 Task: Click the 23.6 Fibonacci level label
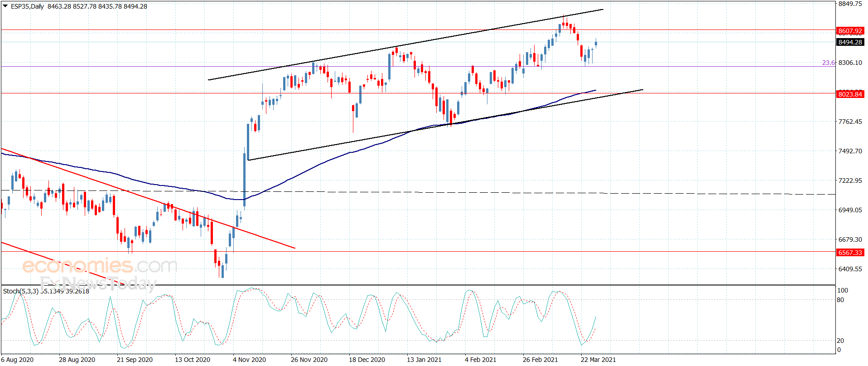tap(829, 63)
